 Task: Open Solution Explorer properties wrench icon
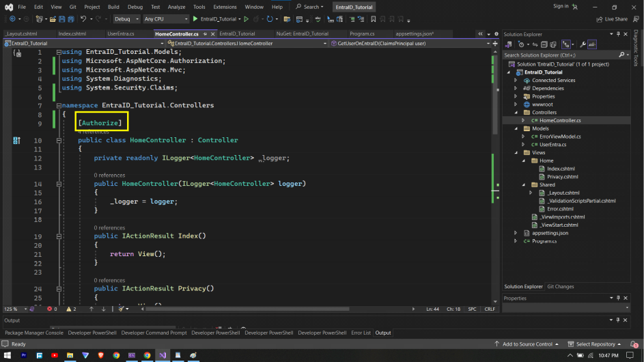coord(583,45)
